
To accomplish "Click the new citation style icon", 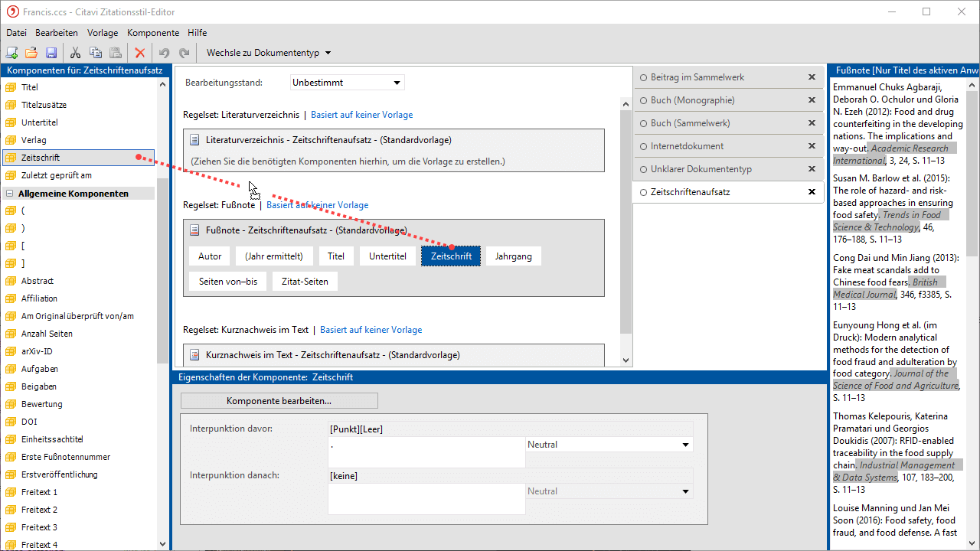I will pyautogui.click(x=12, y=53).
